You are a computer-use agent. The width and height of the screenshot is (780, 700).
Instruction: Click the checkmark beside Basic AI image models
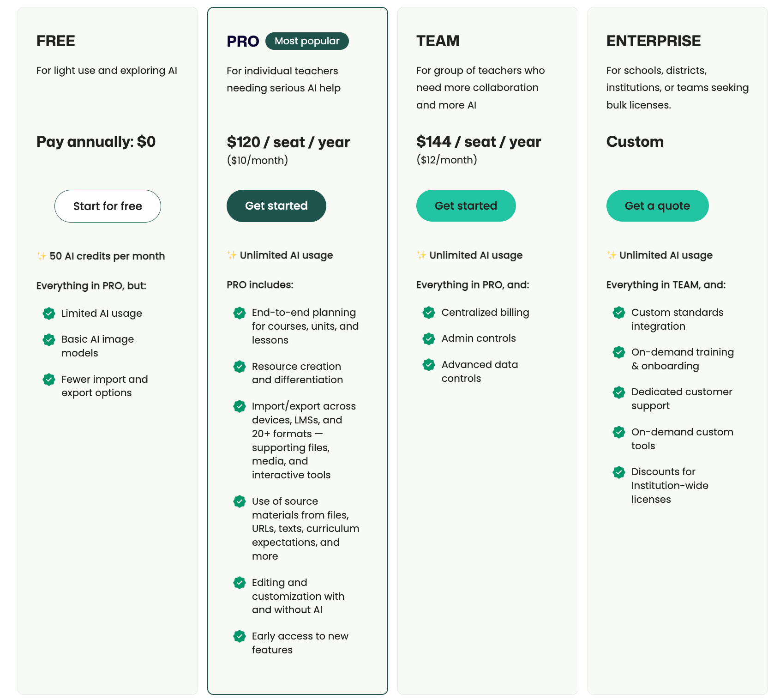pos(49,340)
